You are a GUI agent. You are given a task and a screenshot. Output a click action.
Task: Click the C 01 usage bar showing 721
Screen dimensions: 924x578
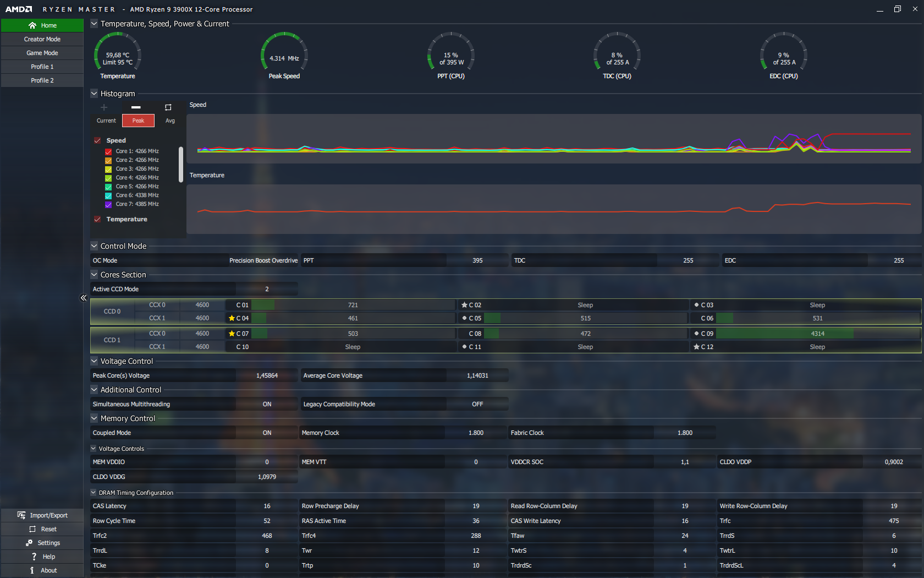click(x=353, y=305)
